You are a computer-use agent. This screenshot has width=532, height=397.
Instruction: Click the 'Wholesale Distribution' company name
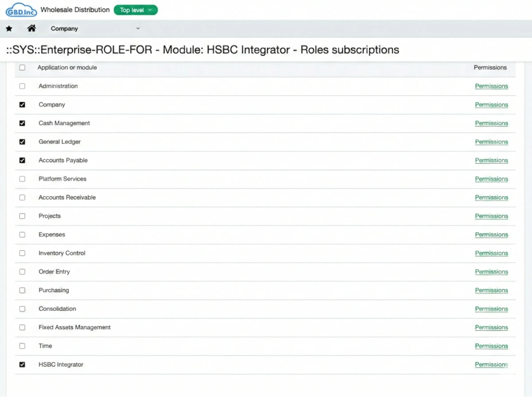click(75, 10)
